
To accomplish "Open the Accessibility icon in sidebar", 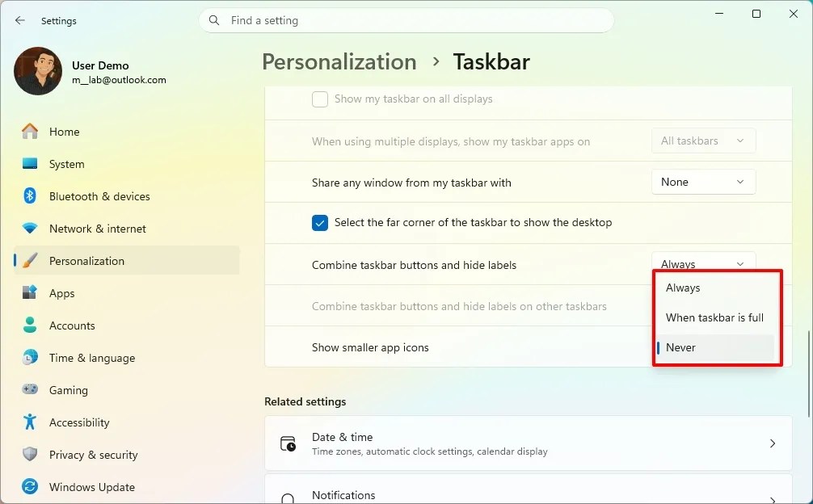I will click(x=30, y=422).
